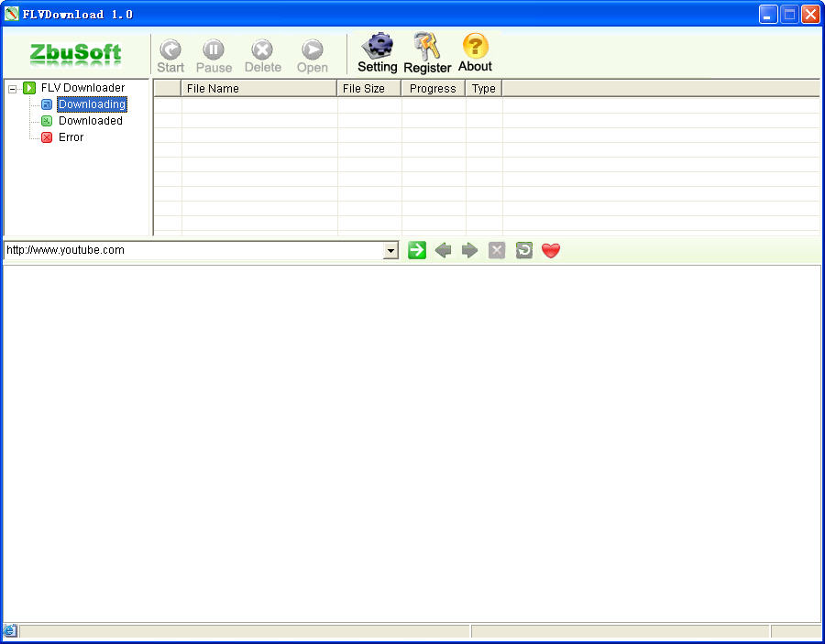Screen dimensions: 825x644
Task: Click into the URL address field
Action: 192,250
